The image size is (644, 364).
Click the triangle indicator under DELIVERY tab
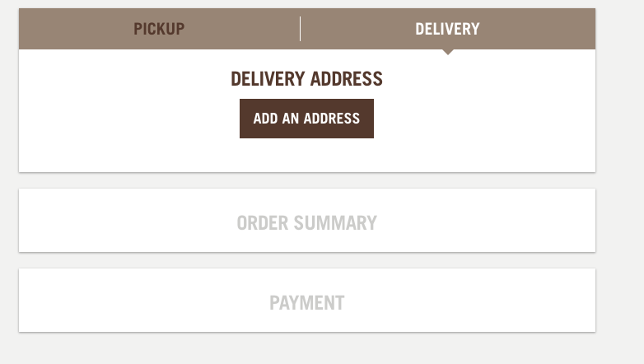[x=448, y=52]
